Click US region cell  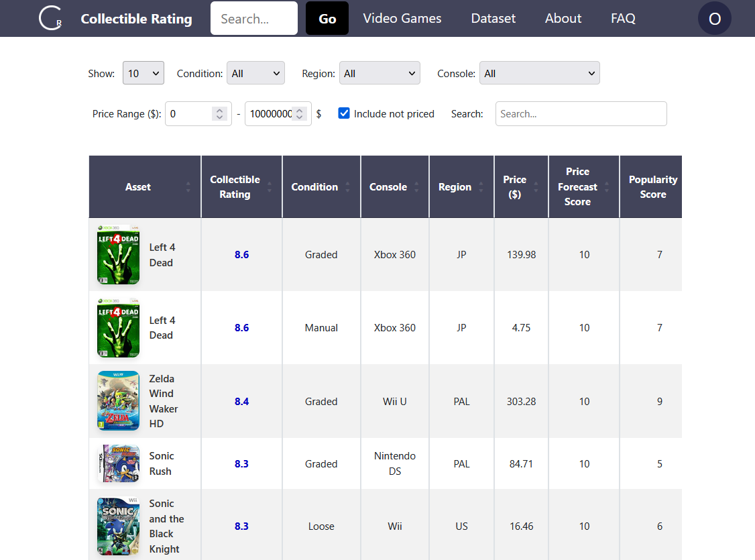coord(461,526)
